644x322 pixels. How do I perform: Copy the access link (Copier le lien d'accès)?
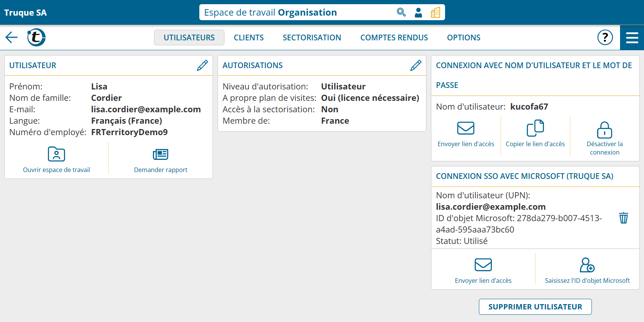(535, 134)
